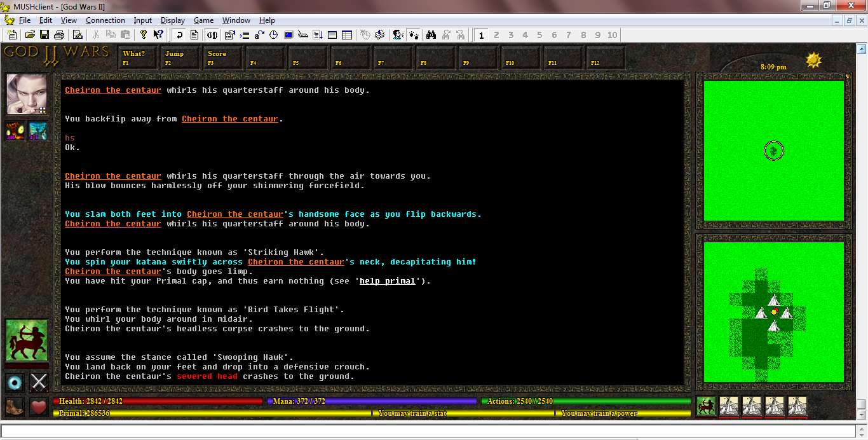Viewport: 868px width, 440px height.
Task: Click the Copy toolbar icon
Action: click(x=111, y=35)
